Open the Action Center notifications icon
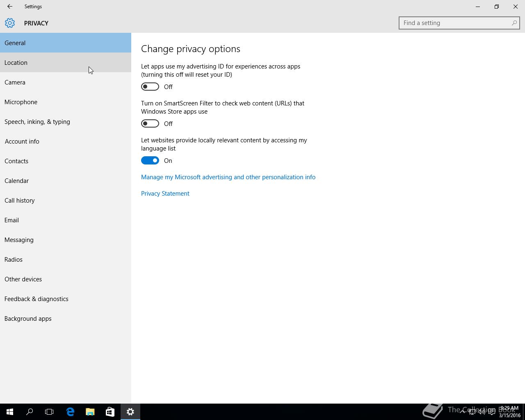525x420 pixels. pyautogui.click(x=491, y=412)
